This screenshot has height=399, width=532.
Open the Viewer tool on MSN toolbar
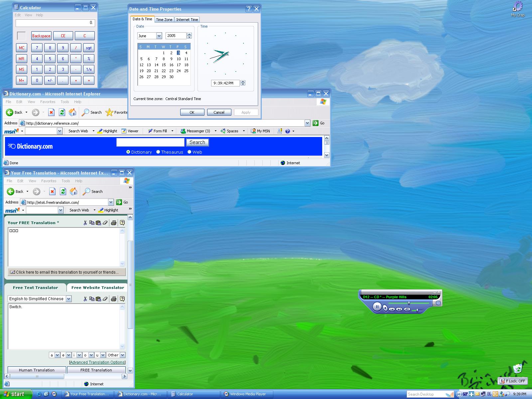coord(130,131)
